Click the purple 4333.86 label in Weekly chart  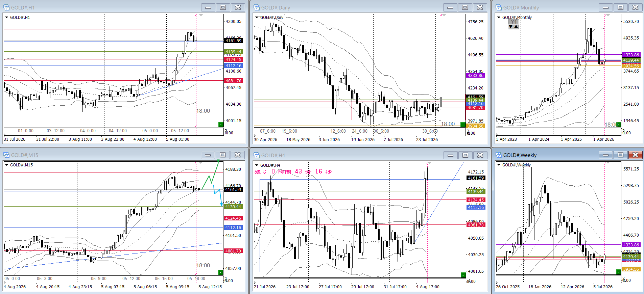631,245
